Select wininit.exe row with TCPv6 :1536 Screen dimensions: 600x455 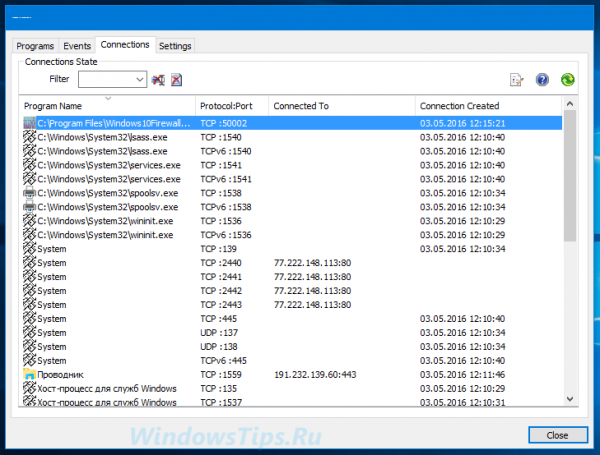[x=292, y=235]
